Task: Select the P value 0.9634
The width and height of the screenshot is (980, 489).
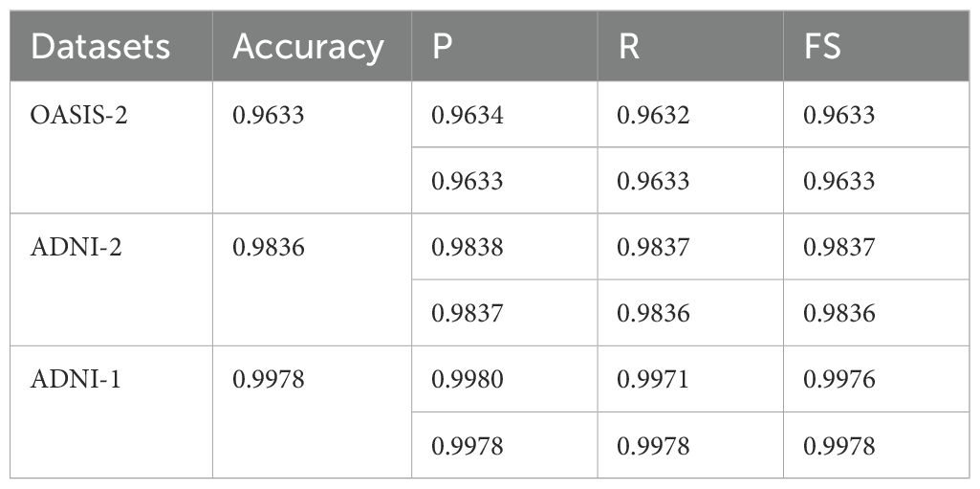Action: tap(468, 116)
